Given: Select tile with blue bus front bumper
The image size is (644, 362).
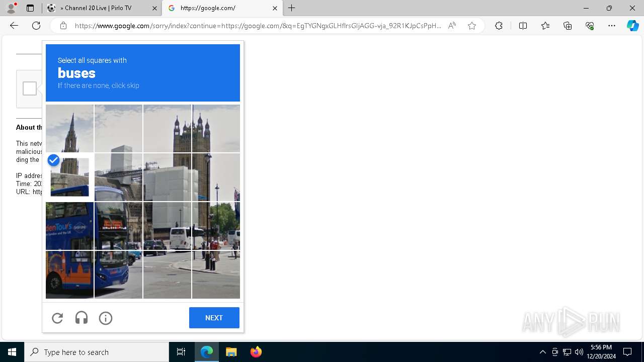Looking at the screenshot, I should [118, 275].
